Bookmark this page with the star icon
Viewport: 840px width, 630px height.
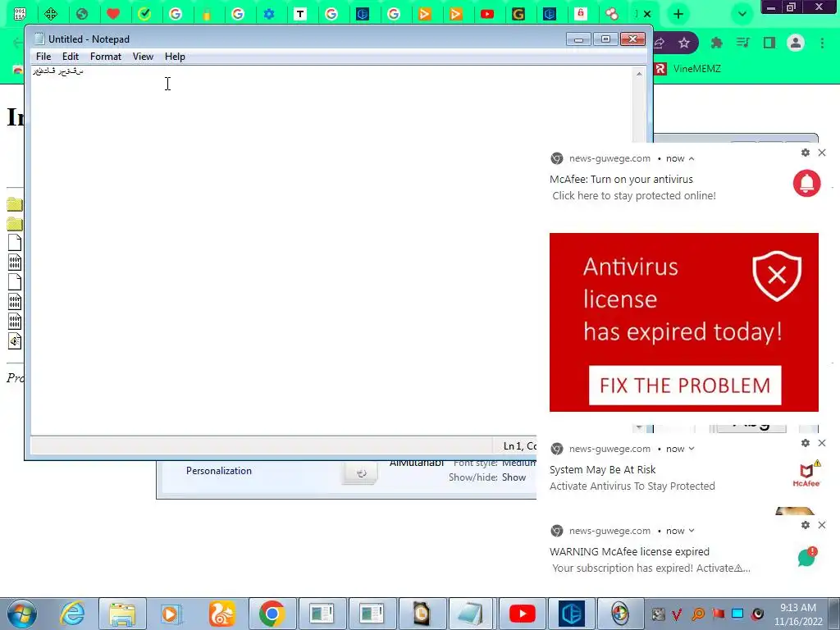tap(683, 43)
